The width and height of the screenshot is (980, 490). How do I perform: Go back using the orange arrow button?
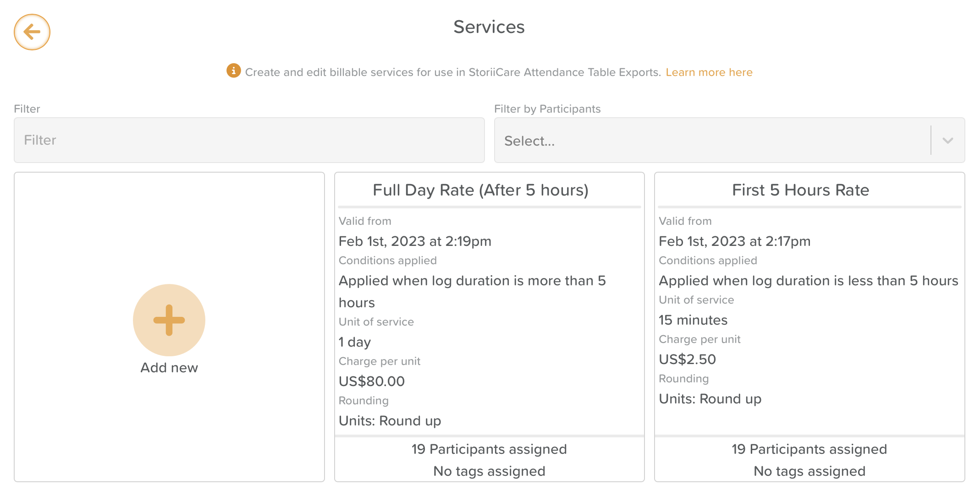pos(32,32)
